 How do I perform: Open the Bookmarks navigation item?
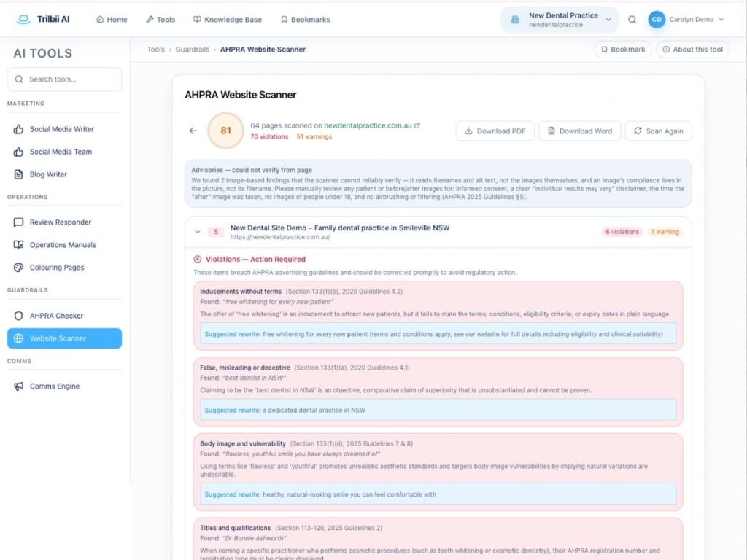coord(306,20)
